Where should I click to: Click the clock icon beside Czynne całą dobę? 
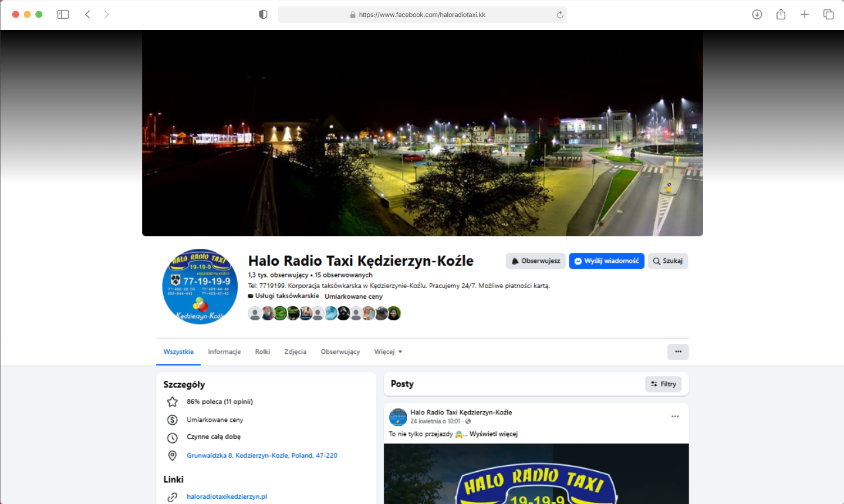(x=173, y=438)
